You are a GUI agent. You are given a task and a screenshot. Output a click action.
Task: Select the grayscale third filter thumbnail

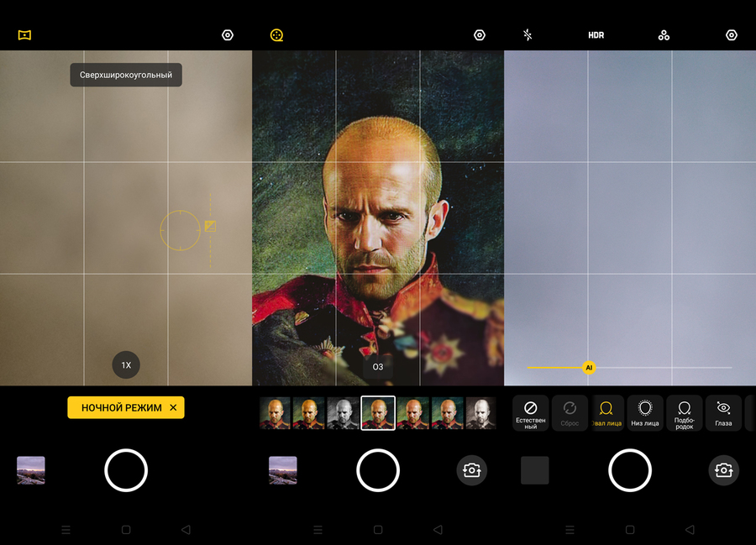point(344,413)
